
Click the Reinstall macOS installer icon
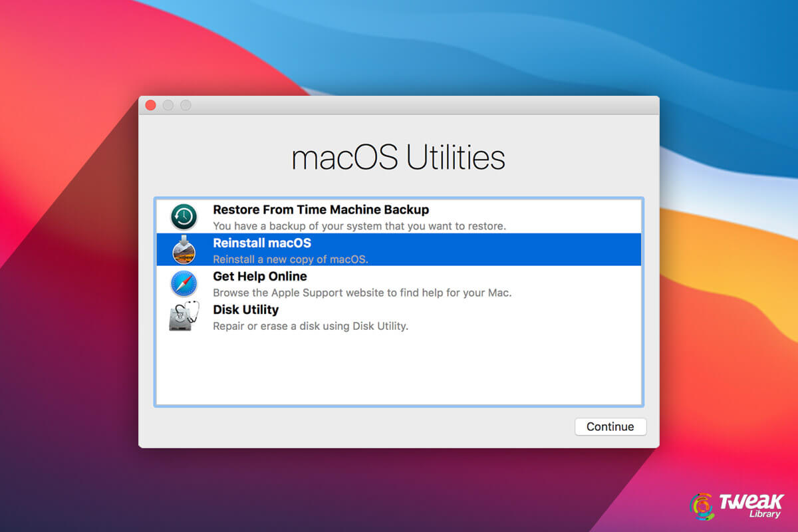coord(184,250)
